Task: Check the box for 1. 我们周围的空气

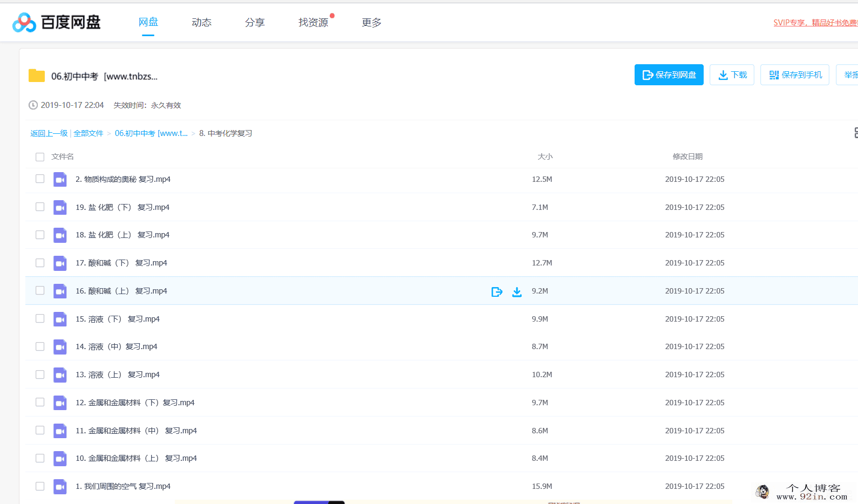Action: (x=40, y=486)
